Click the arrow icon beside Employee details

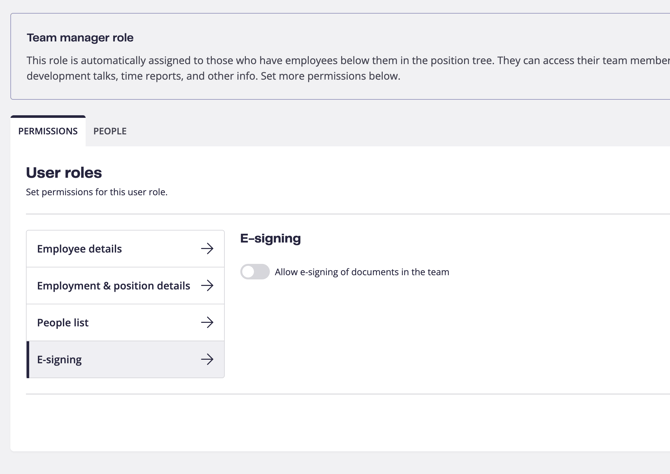point(207,249)
